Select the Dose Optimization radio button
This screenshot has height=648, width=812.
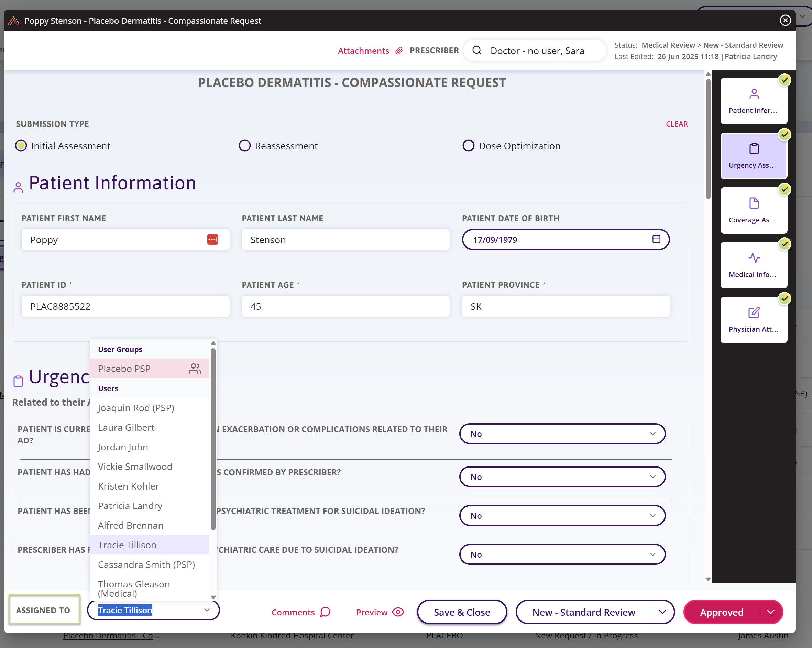click(469, 145)
